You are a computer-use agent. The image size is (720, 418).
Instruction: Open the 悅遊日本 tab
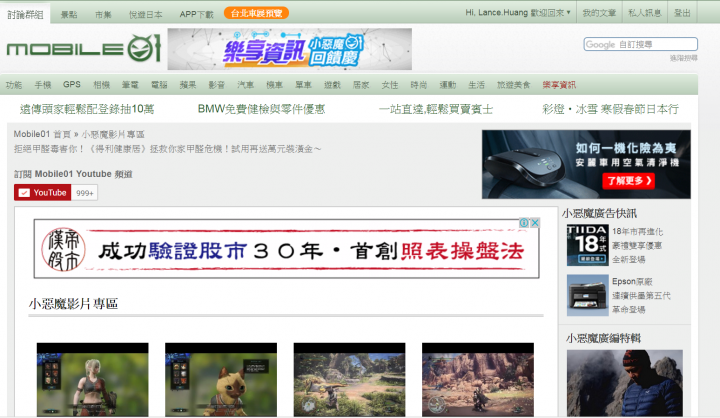point(146,14)
